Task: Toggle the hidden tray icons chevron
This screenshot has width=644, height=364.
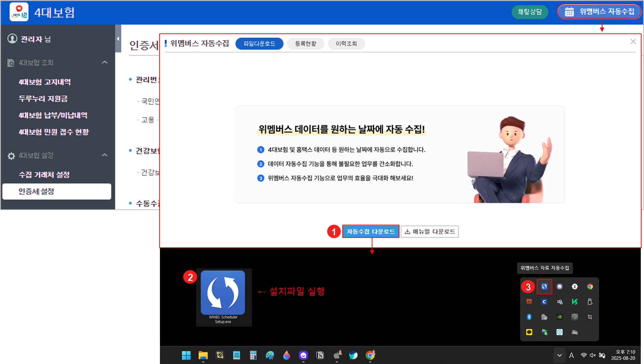Action: click(559, 355)
